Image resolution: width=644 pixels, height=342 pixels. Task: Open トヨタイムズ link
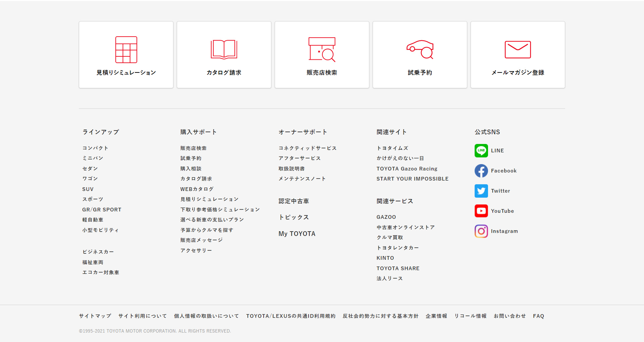pyautogui.click(x=392, y=148)
